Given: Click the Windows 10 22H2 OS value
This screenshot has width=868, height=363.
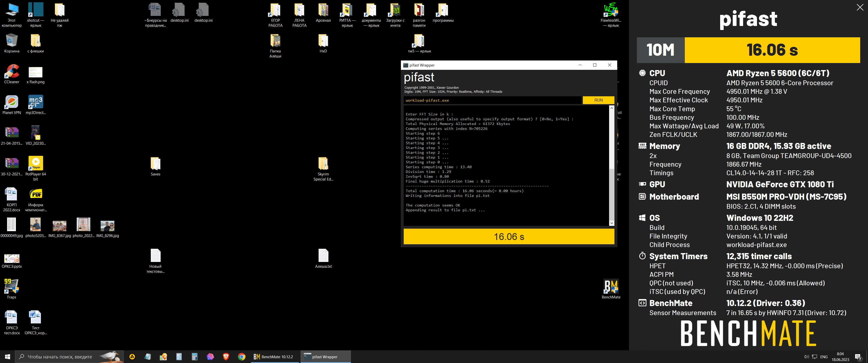Looking at the screenshot, I should [x=759, y=218].
